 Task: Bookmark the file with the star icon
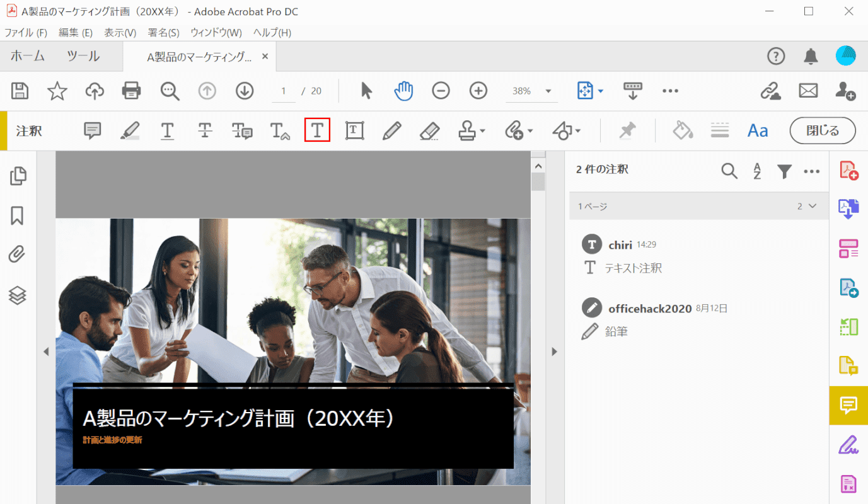pos(57,91)
